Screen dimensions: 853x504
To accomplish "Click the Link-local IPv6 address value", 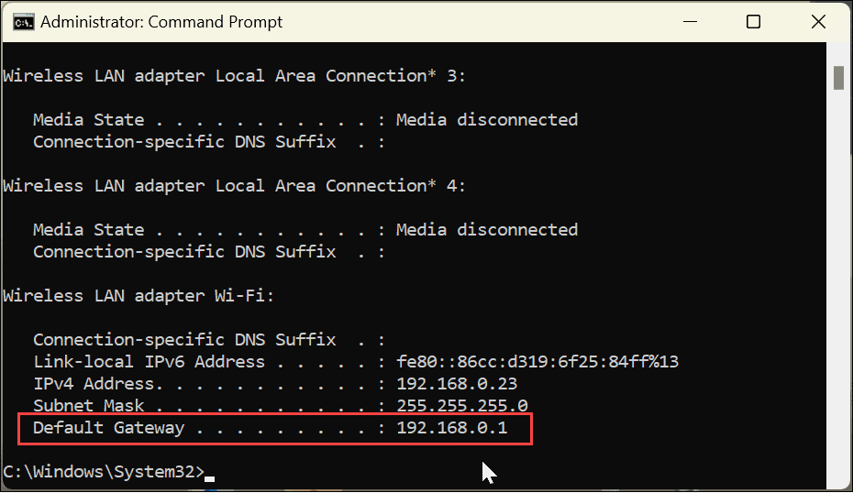I will [537, 362].
